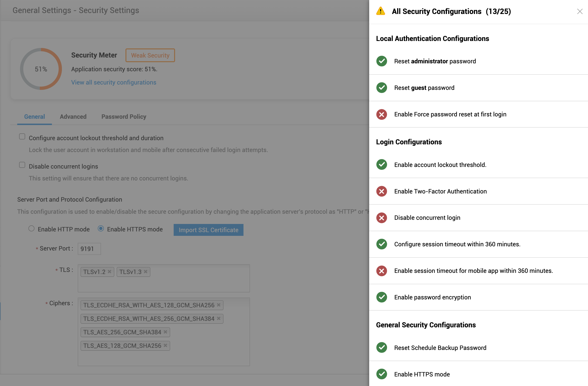Remove TLS_AES_128_GCM_SHA256 cipher tag

(x=165, y=345)
